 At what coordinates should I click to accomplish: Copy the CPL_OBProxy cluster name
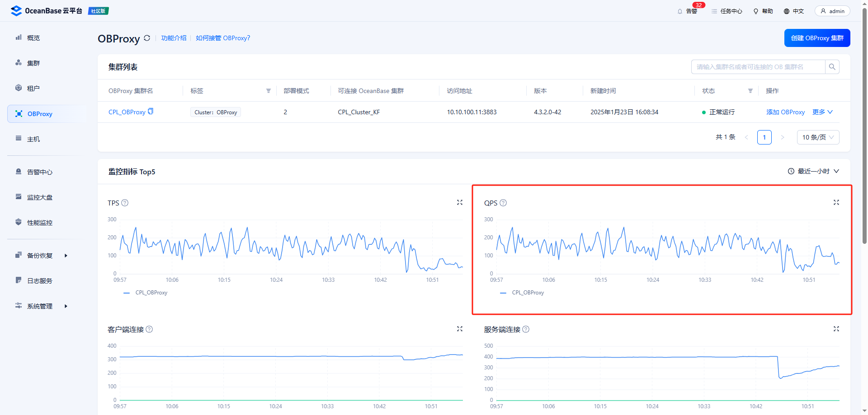click(151, 112)
